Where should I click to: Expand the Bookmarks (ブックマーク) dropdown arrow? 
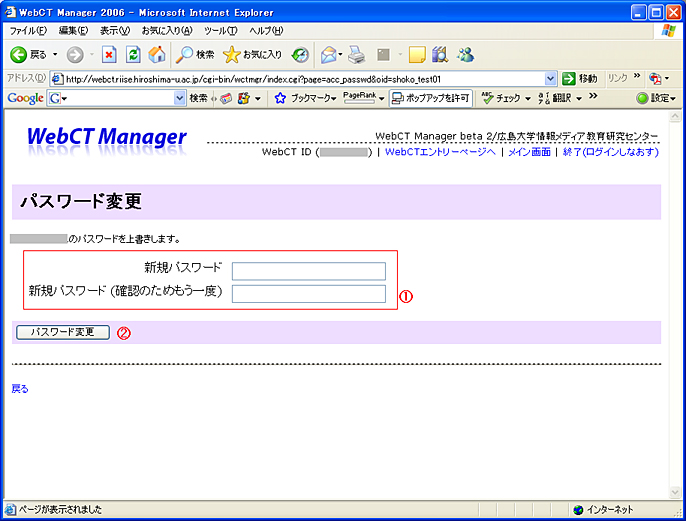coord(334,99)
